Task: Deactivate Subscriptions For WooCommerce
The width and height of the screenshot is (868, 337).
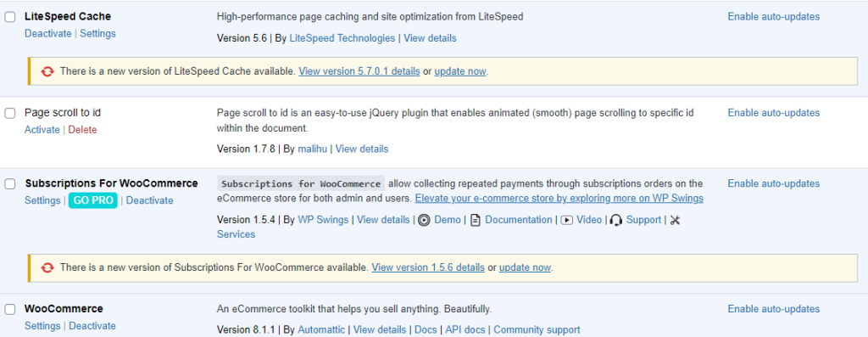Action: click(149, 200)
